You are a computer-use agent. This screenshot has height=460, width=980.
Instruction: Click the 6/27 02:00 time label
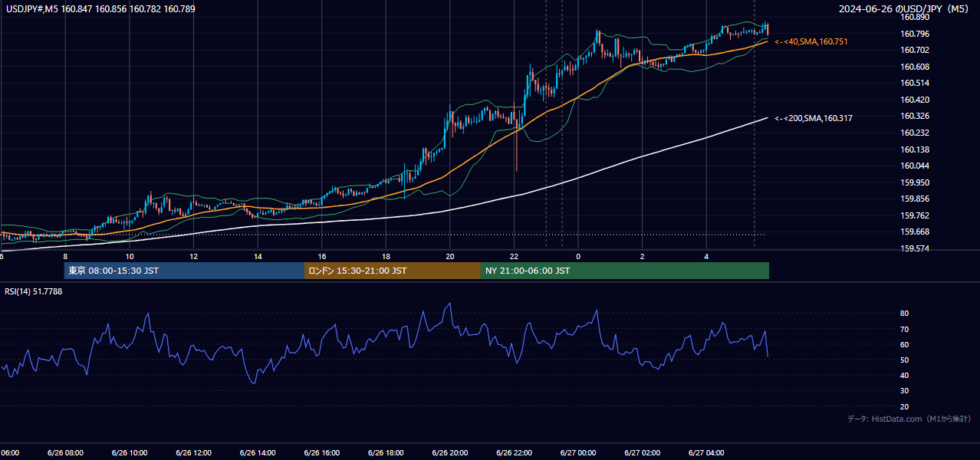coord(643,452)
